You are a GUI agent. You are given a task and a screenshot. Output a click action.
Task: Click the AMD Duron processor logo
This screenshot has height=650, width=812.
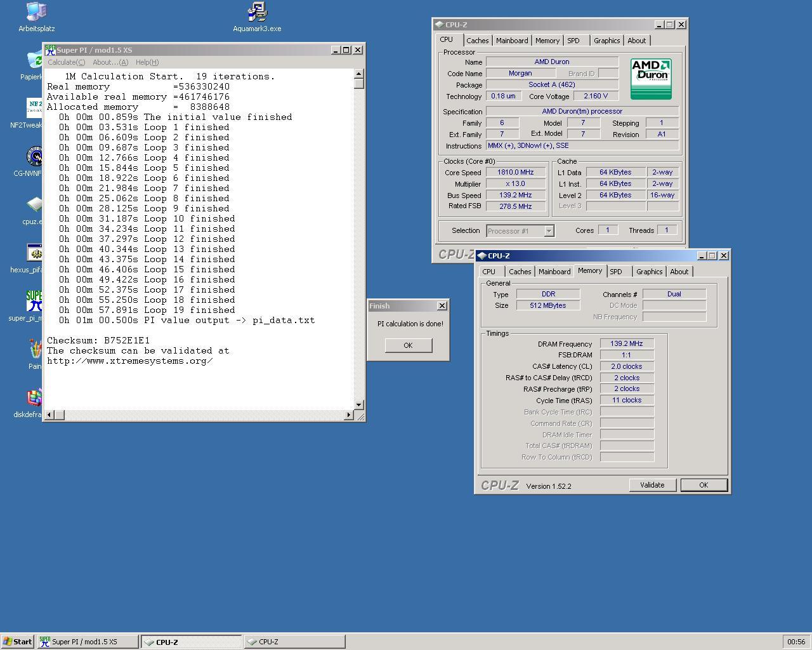click(651, 79)
